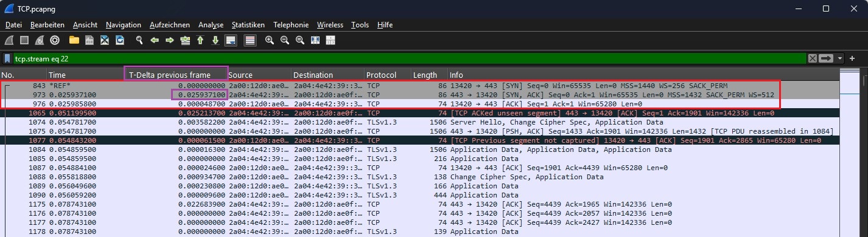Restart the current capture
This screenshot has width=868, height=237.
coord(40,40)
